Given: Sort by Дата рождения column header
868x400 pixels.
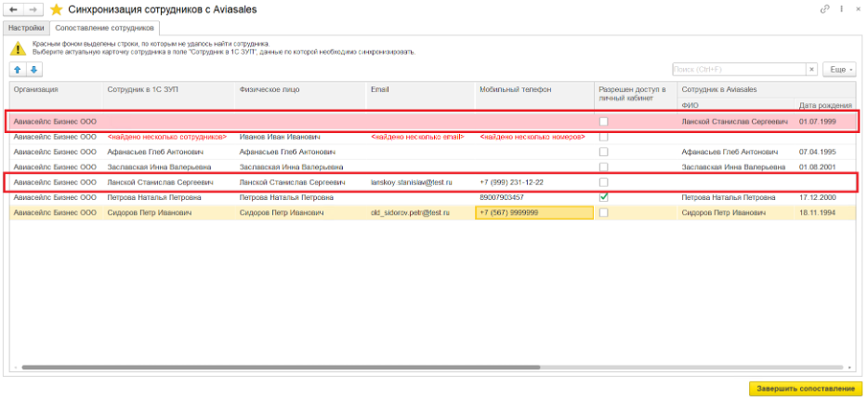Looking at the screenshot, I should point(825,105).
